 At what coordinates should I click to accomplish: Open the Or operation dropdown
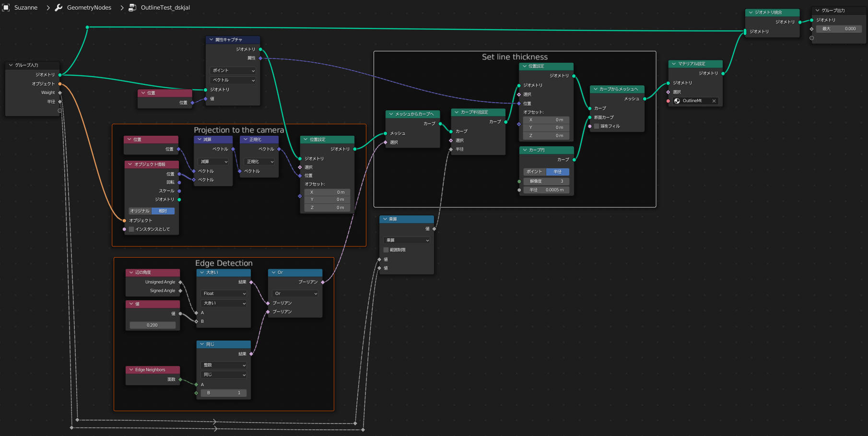pos(295,294)
